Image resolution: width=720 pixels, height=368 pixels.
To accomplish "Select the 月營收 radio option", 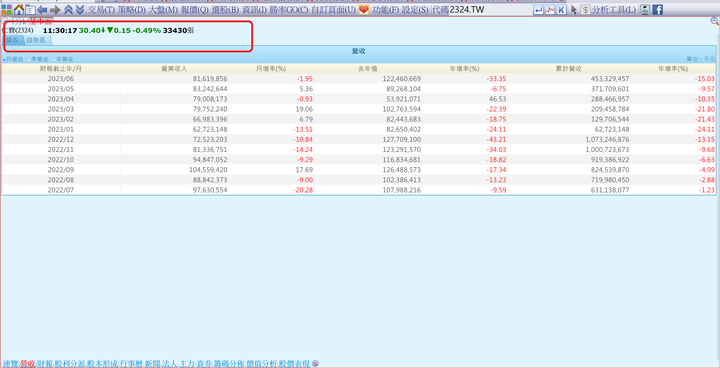I will pyautogui.click(x=13, y=59).
